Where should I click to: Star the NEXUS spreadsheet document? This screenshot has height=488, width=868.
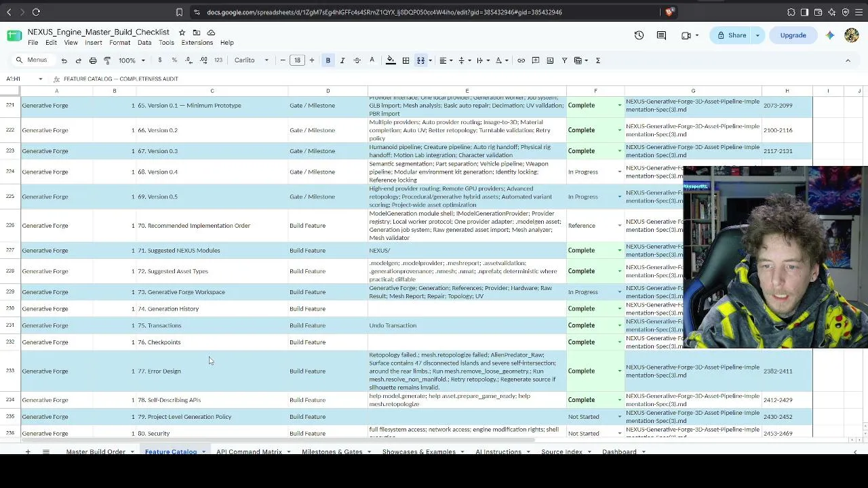182,32
